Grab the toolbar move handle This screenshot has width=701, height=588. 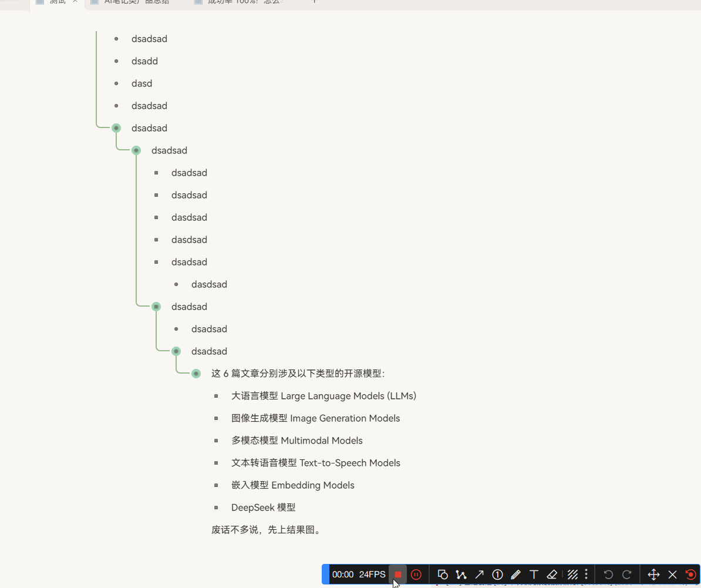coord(653,574)
